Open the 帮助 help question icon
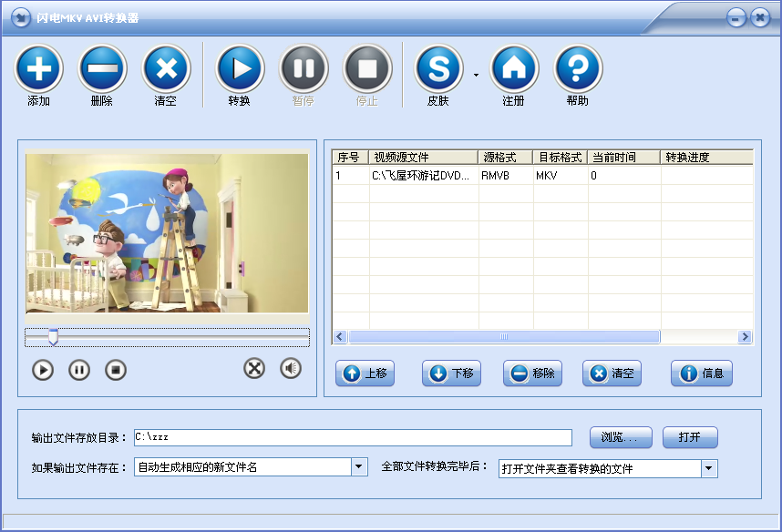Screen dimensions: 782x532 (x=578, y=68)
